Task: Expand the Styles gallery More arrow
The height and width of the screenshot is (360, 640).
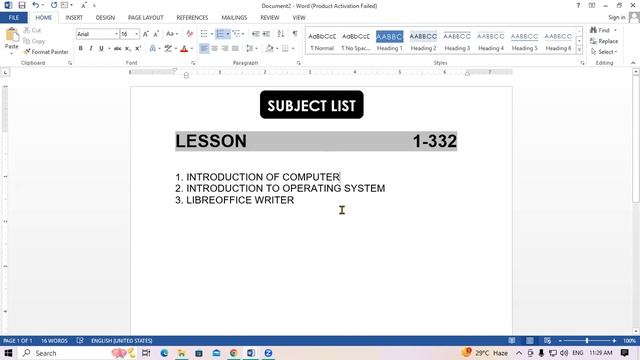Action: [x=579, y=50]
